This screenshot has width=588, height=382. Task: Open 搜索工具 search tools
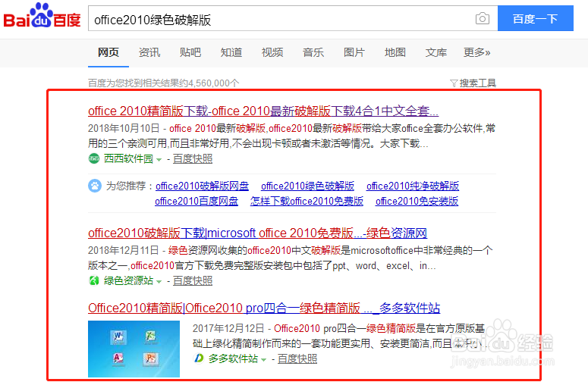477,83
